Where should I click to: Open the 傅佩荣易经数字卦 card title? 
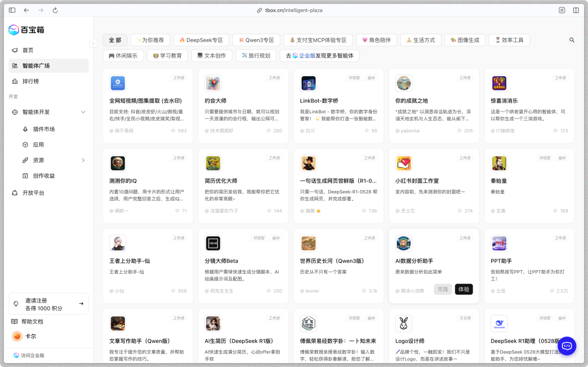click(x=338, y=341)
